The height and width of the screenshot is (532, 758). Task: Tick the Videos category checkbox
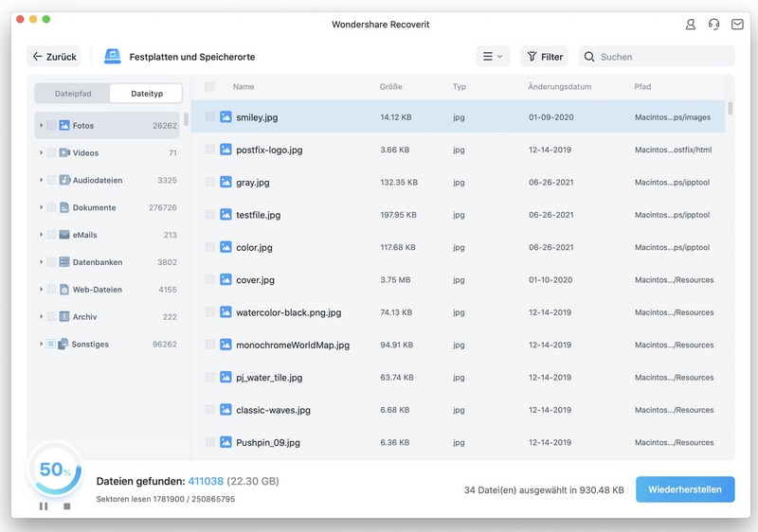pyautogui.click(x=51, y=152)
